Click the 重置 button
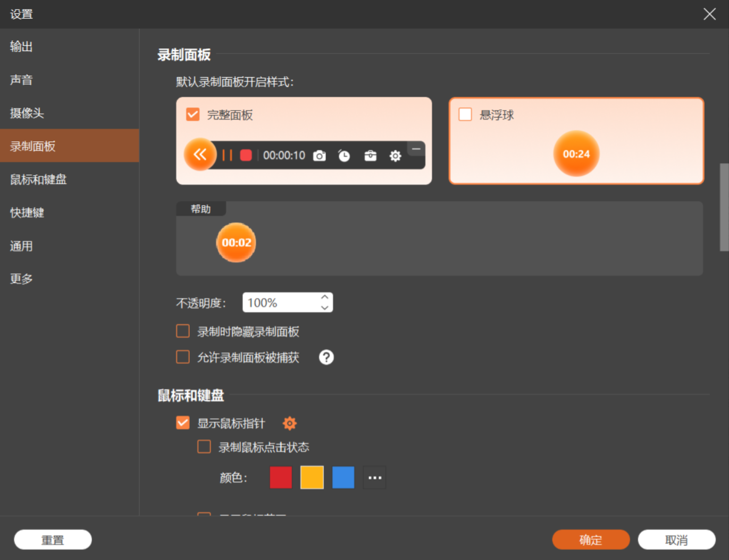This screenshot has height=560, width=729. tap(53, 540)
